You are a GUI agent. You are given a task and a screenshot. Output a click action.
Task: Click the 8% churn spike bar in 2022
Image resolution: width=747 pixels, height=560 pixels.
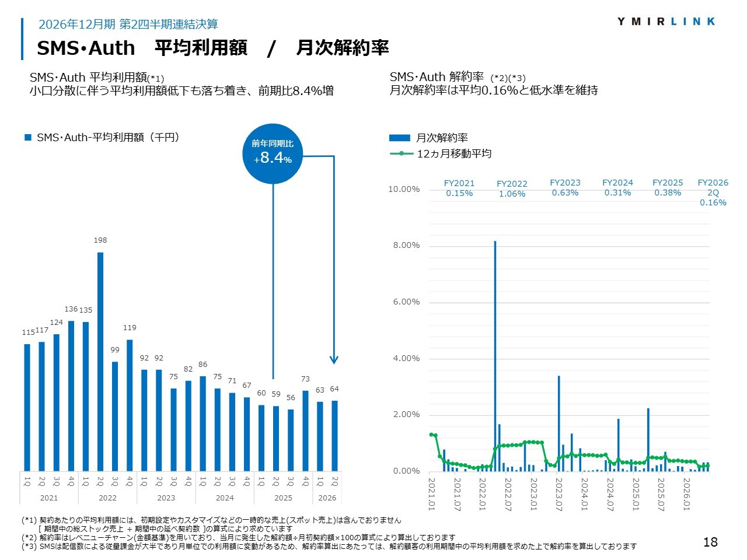pyautogui.click(x=495, y=356)
